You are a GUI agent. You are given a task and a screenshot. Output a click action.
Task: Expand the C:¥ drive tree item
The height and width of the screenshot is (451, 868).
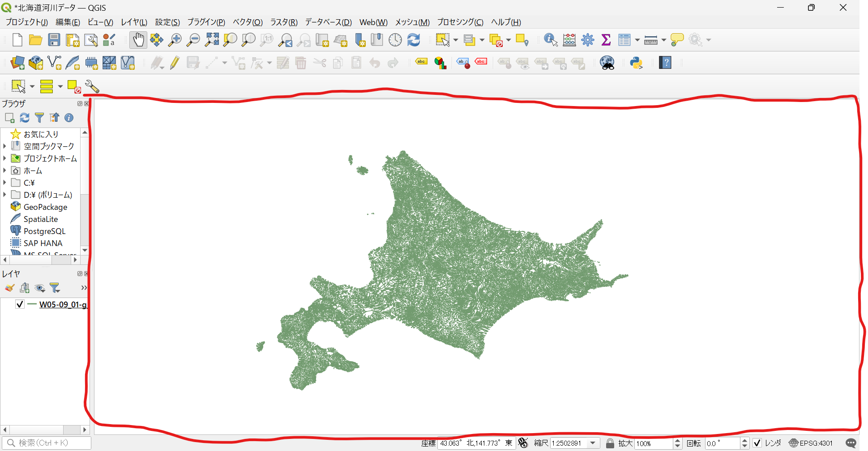point(4,182)
